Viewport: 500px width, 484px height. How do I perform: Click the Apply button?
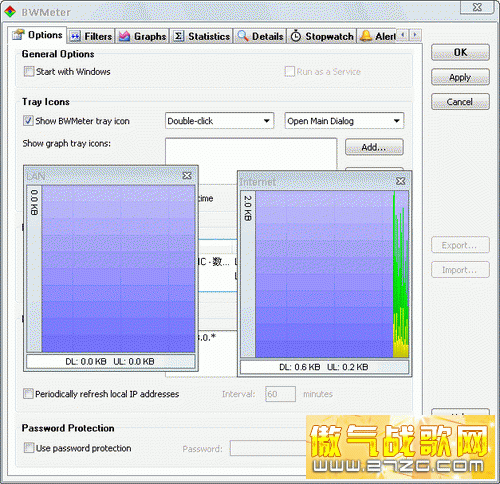pos(460,77)
